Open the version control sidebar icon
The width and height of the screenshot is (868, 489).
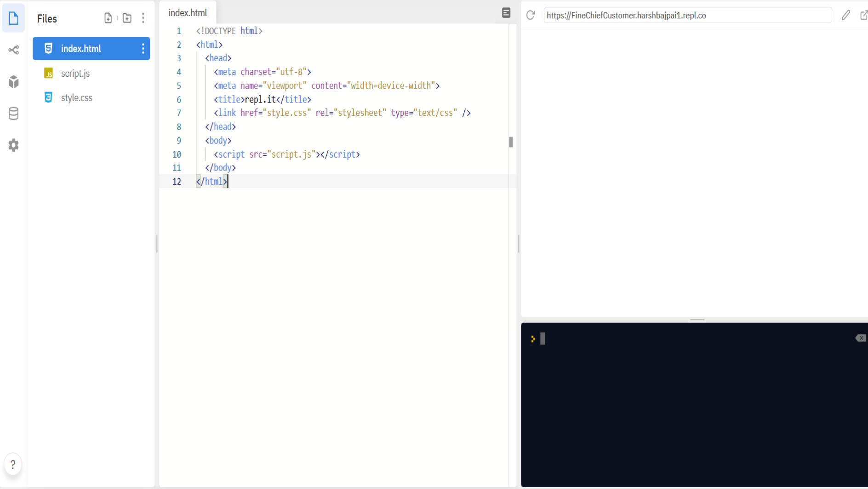point(13,50)
